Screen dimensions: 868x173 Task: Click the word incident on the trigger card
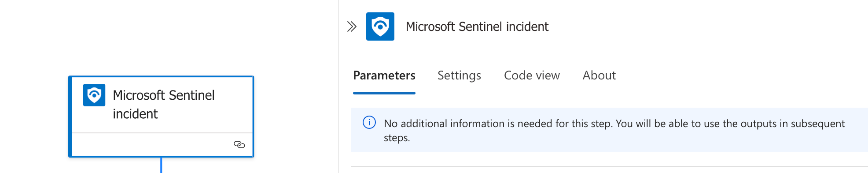point(135,114)
